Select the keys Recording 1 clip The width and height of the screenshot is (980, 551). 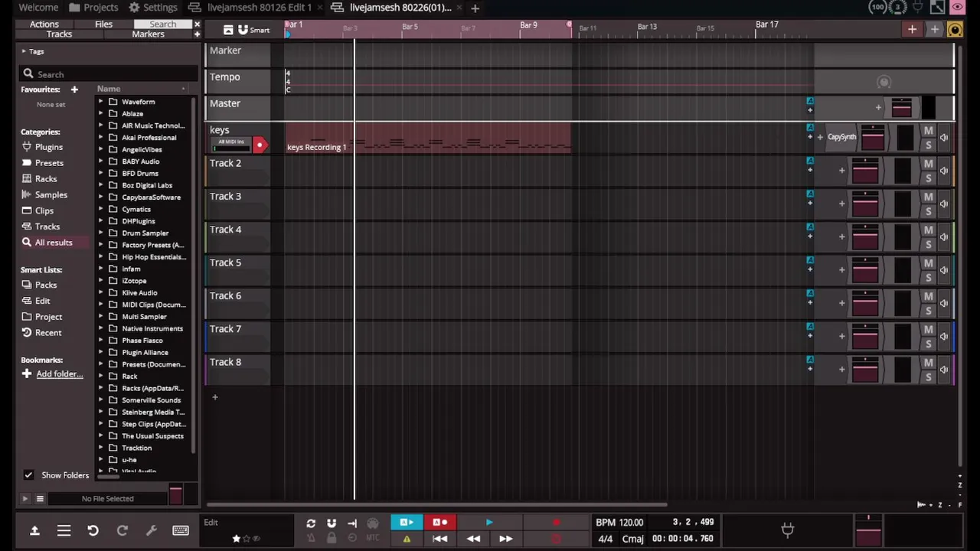coord(428,139)
